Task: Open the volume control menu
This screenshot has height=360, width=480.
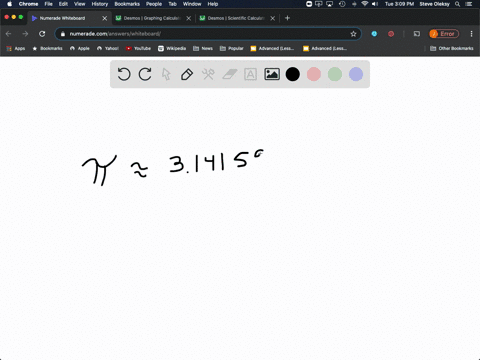Action: [x=375, y=4]
